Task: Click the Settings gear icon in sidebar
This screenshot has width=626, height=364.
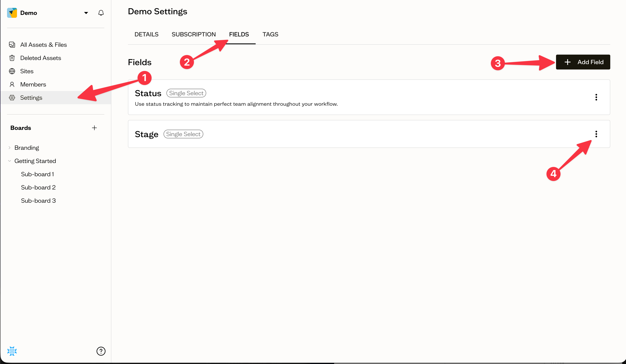Action: click(12, 97)
